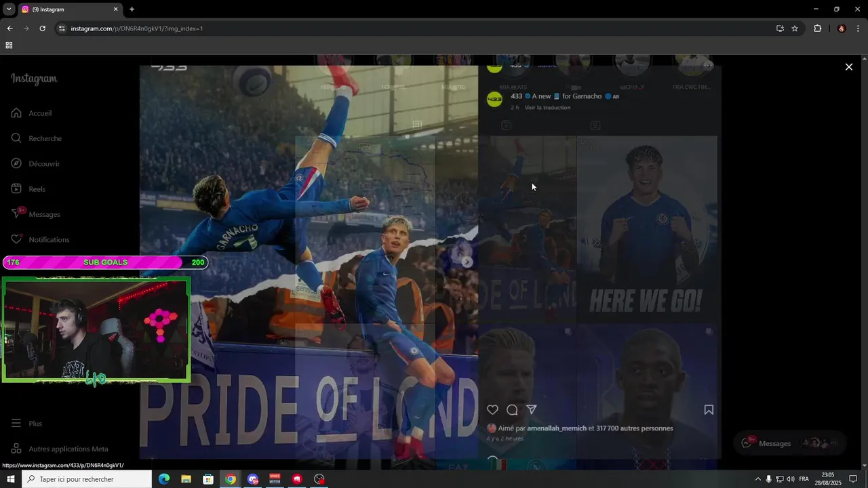Open the Chrome three-dot menu

859,28
